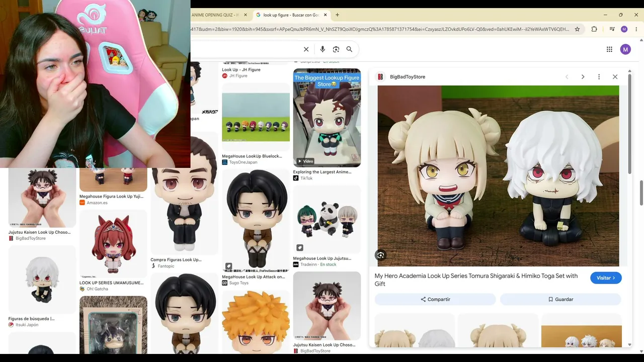Viewport: 644px width, 362px height.
Task: Open the 'MegaHouse Look Up Attack on' Sugo Toys link
Action: [253, 277]
